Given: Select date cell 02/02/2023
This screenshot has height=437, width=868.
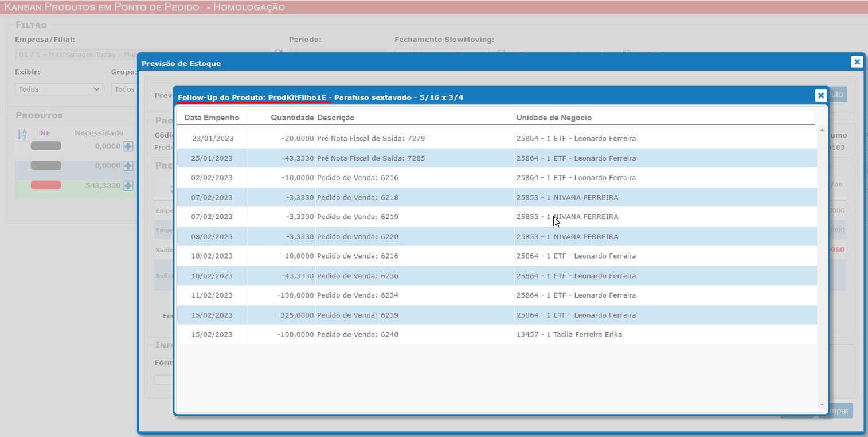Looking at the screenshot, I should 212,177.
